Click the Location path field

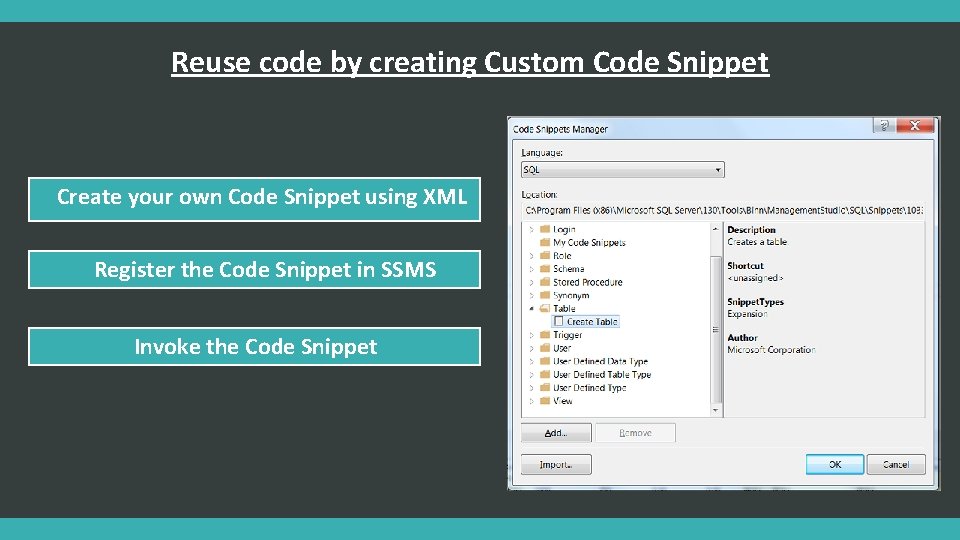click(x=723, y=210)
